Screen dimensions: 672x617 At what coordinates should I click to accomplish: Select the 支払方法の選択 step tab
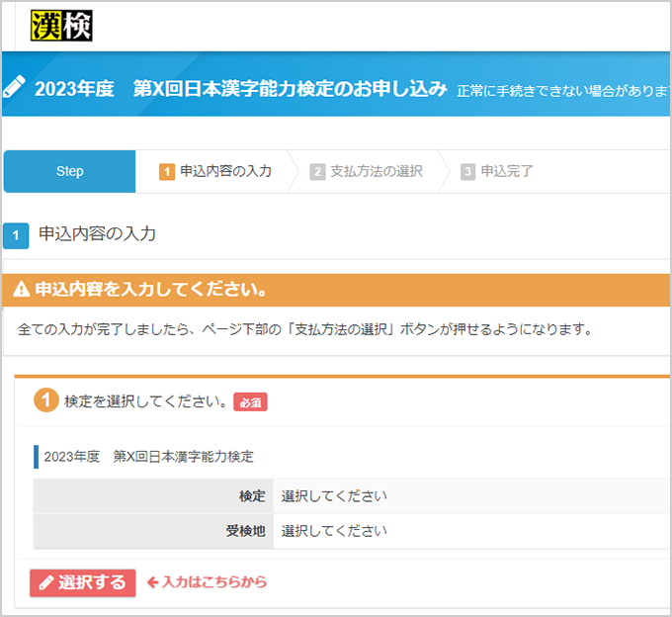(367, 171)
